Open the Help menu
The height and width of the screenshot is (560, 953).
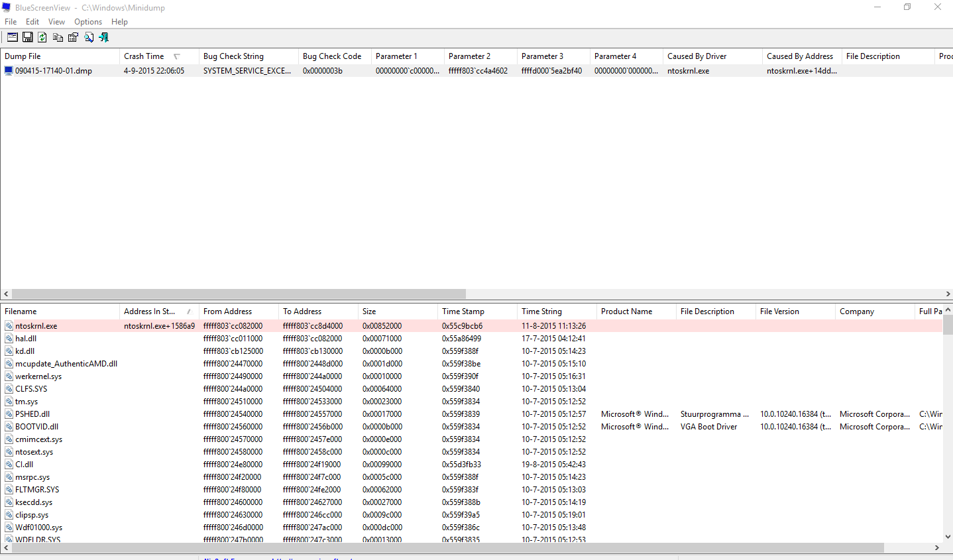pyautogui.click(x=119, y=22)
